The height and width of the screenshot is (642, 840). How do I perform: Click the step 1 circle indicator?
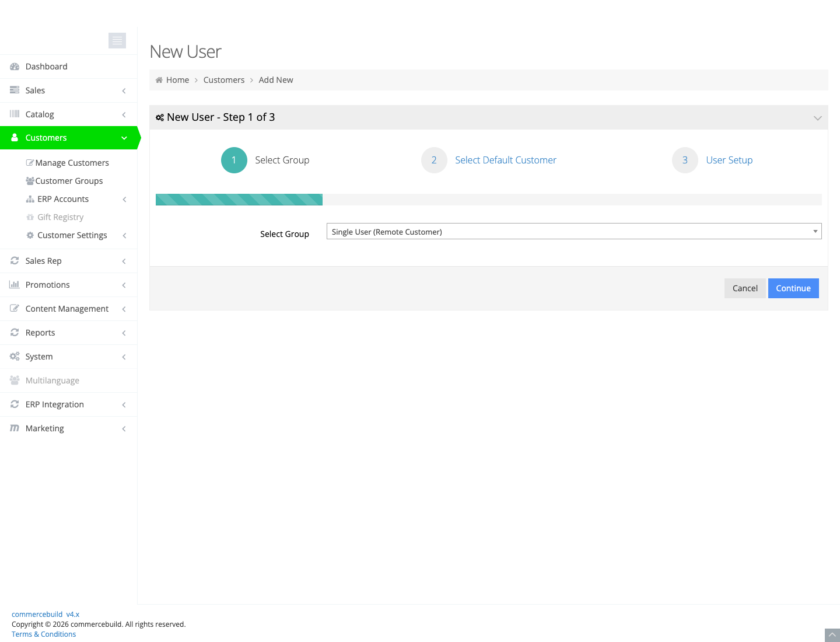tap(234, 160)
